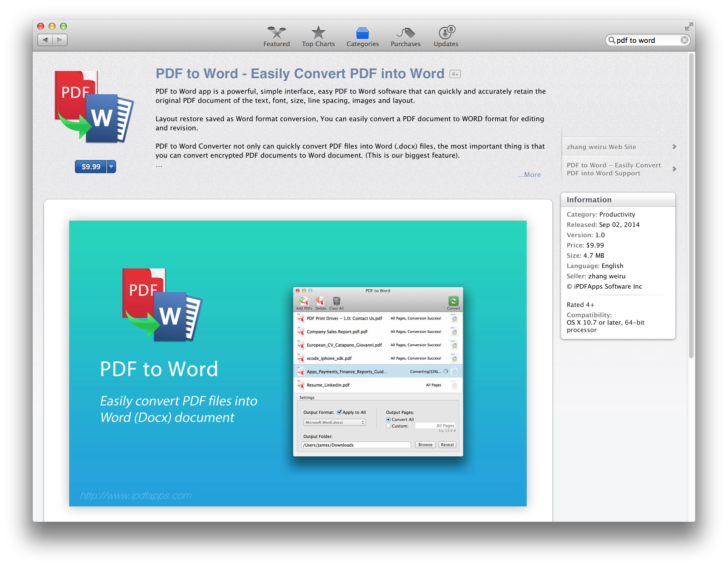Click the Delete icon in toolbar
Screen dimensions: 728x567
click(x=320, y=304)
